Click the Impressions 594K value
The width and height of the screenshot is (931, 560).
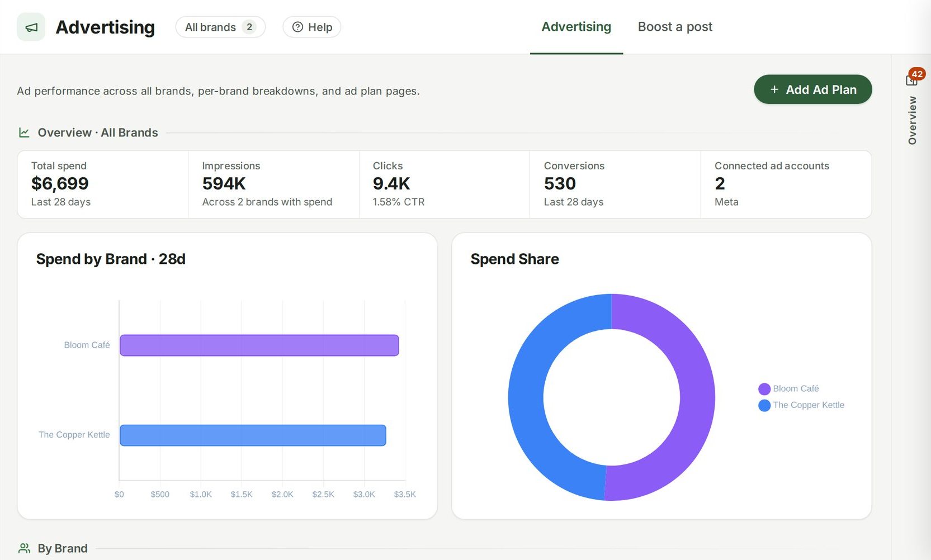pos(224,183)
